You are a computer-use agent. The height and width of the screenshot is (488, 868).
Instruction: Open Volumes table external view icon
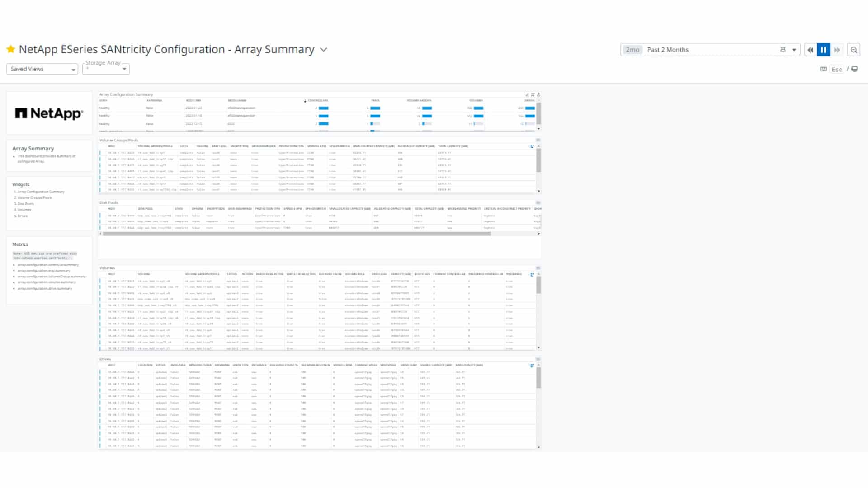(532, 274)
